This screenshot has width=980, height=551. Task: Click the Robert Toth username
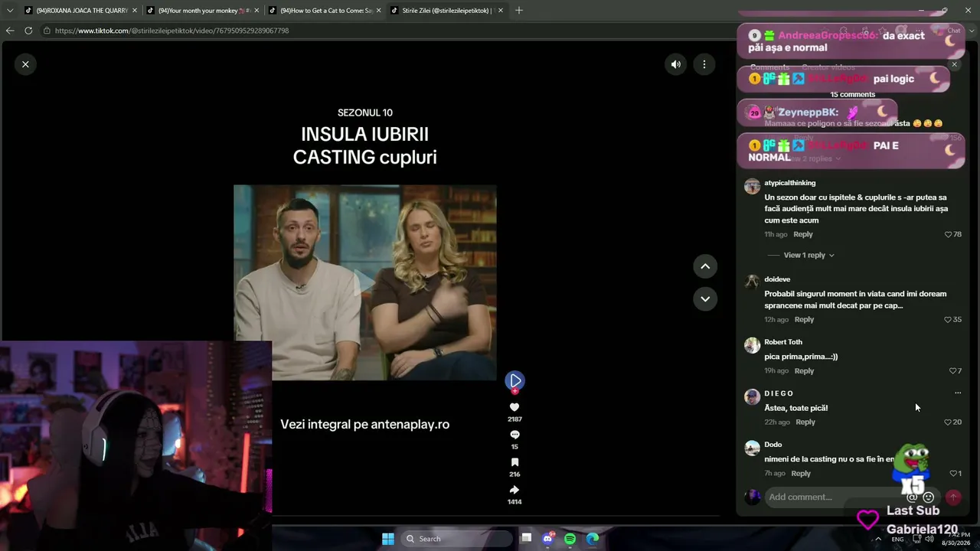[x=783, y=342]
